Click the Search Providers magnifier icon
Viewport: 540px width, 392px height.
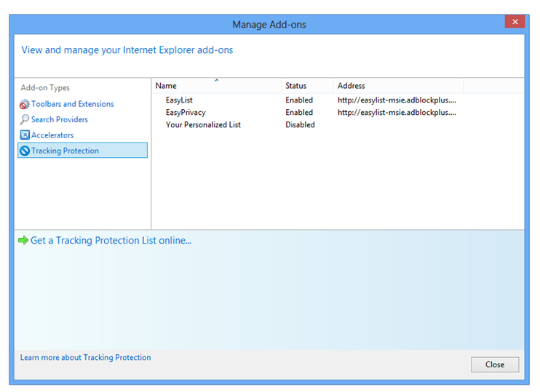(x=25, y=119)
